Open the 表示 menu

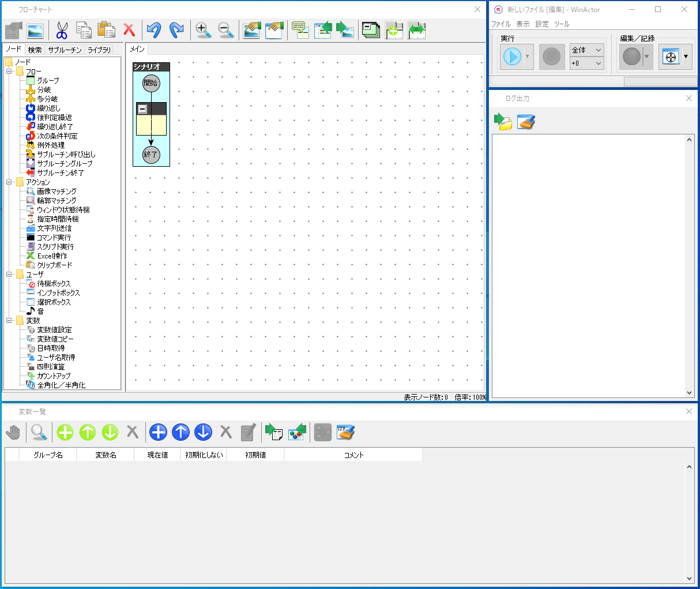523,24
